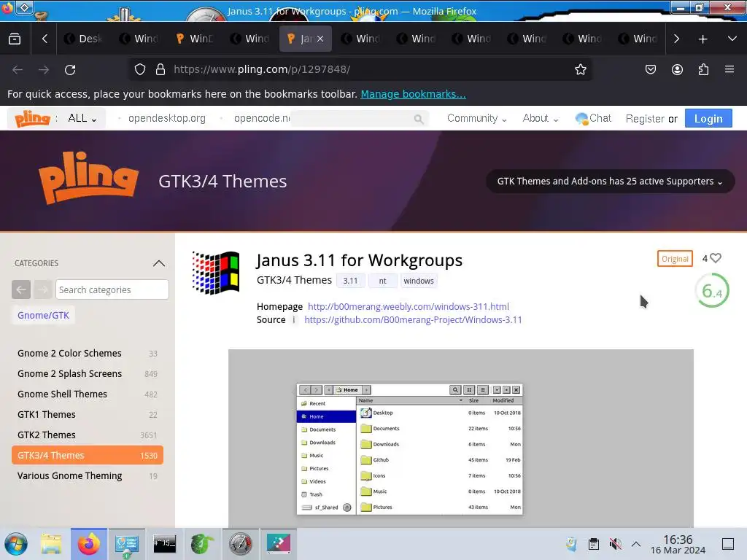Open Gnome 2 Splash Screens category

tap(88, 374)
